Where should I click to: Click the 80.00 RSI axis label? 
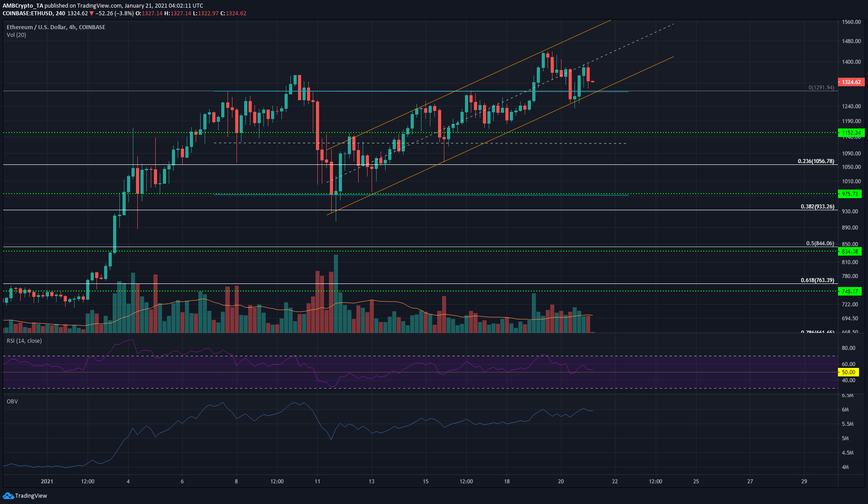tap(848, 348)
